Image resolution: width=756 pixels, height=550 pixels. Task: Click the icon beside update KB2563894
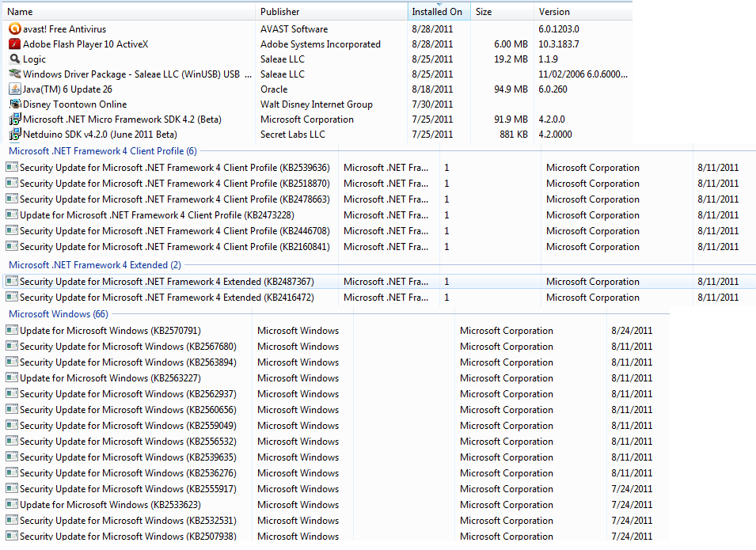tap(12, 362)
